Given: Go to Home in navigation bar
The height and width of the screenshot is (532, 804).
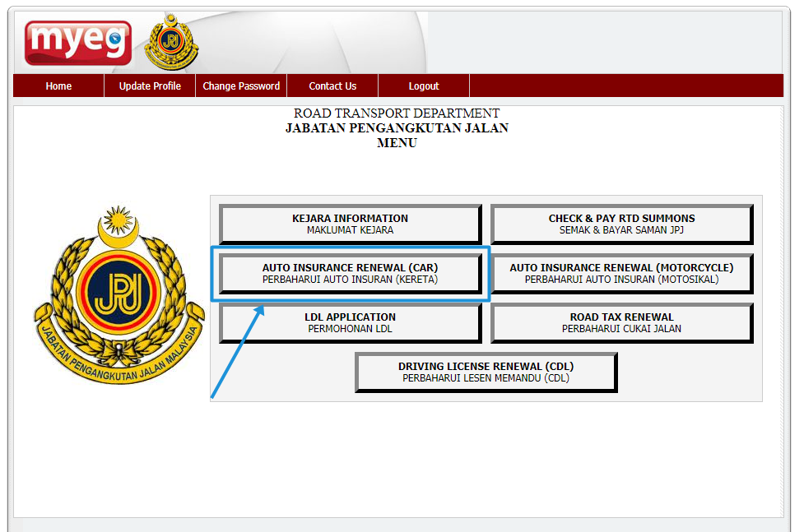Looking at the screenshot, I should pos(58,86).
